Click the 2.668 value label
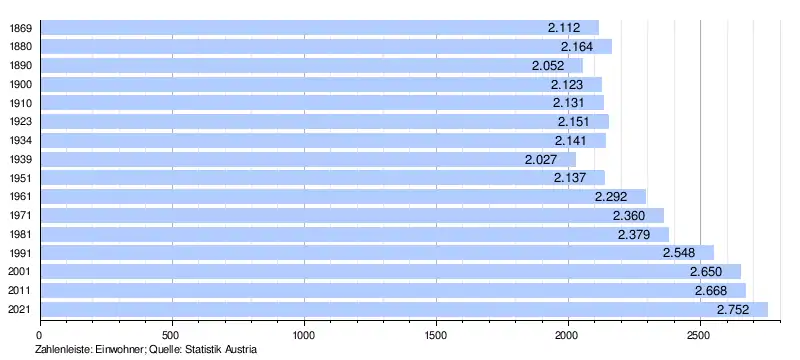800x360 pixels. [x=711, y=291]
